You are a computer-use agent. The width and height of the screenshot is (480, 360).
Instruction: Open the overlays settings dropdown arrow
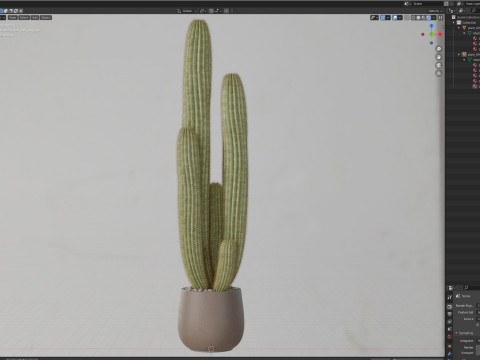pyautogui.click(x=400, y=17)
